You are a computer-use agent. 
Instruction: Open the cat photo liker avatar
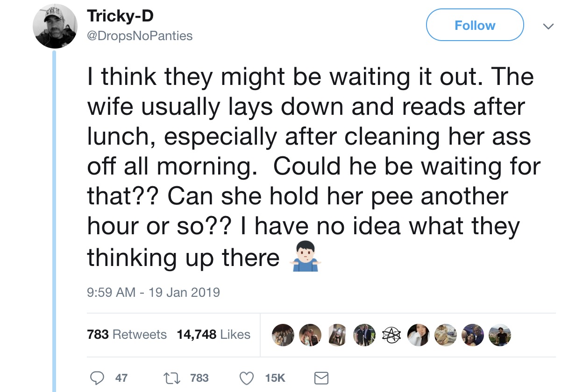tap(445, 335)
